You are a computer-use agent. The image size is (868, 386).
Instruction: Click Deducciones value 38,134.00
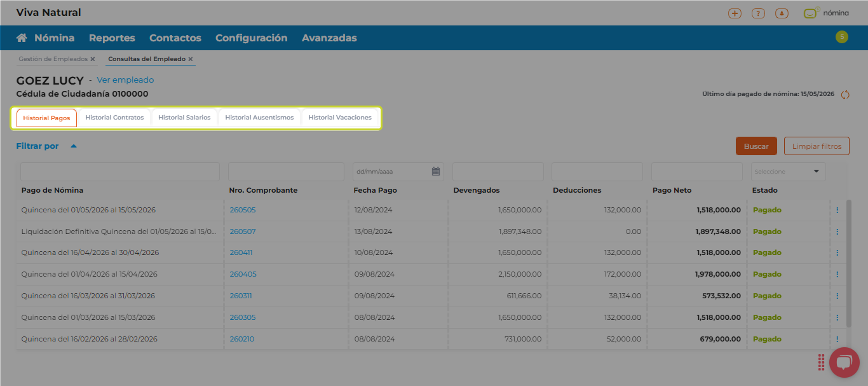[x=625, y=296]
